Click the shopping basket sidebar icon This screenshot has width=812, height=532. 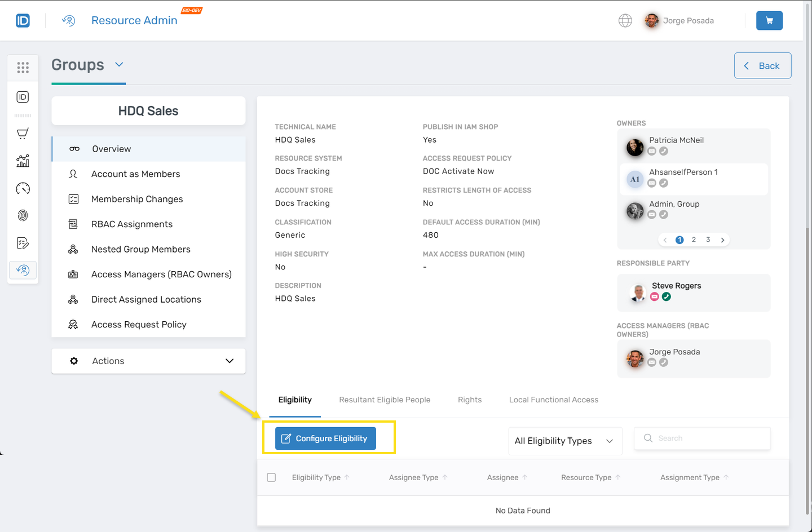23,134
